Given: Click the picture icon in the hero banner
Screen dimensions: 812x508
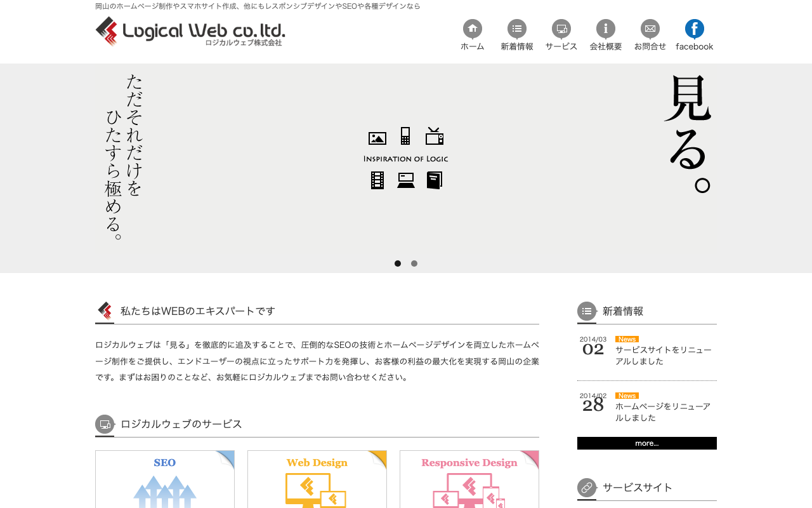Looking at the screenshot, I should (377, 138).
